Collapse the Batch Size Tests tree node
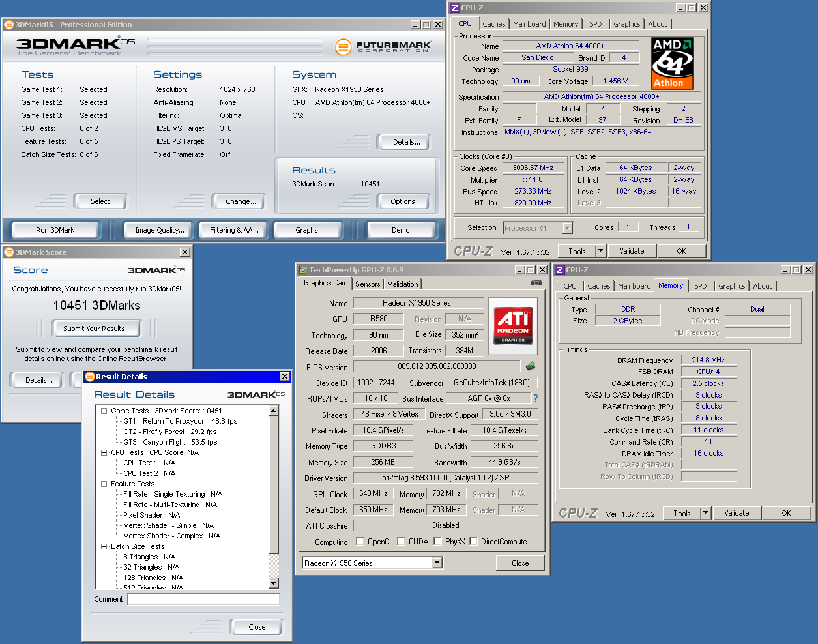Image resolution: width=818 pixels, height=644 pixels. pos(104,546)
